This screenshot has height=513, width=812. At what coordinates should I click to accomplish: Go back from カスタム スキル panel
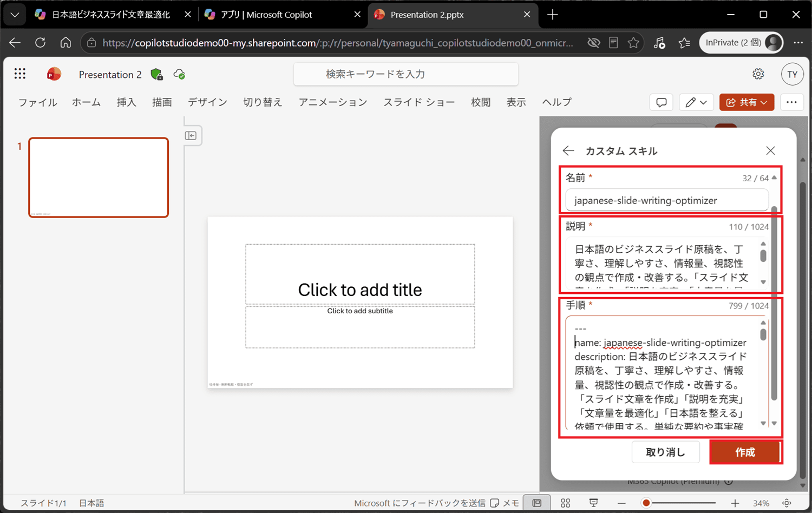point(568,151)
